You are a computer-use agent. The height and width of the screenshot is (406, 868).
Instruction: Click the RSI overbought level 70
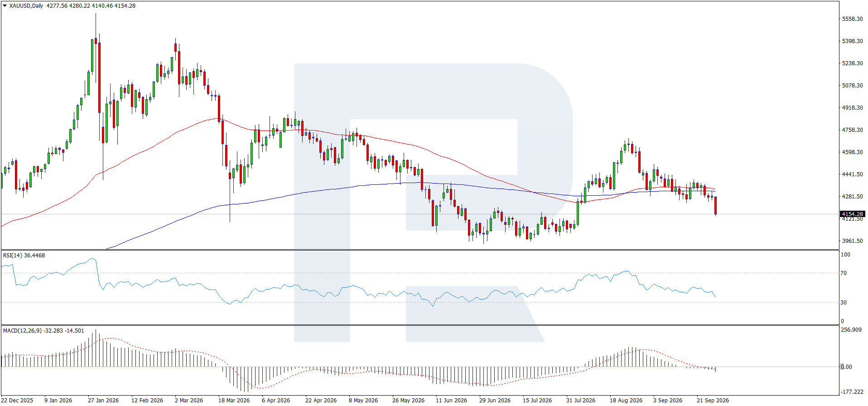pyautogui.click(x=844, y=273)
